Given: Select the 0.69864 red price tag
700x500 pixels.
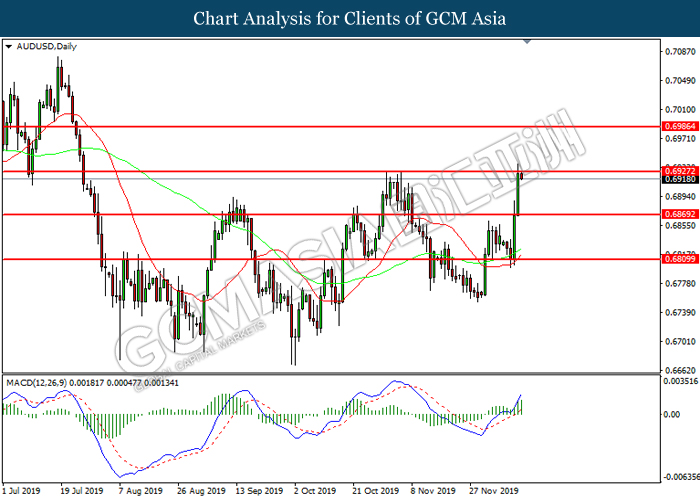Looking at the screenshot, I should (678, 128).
